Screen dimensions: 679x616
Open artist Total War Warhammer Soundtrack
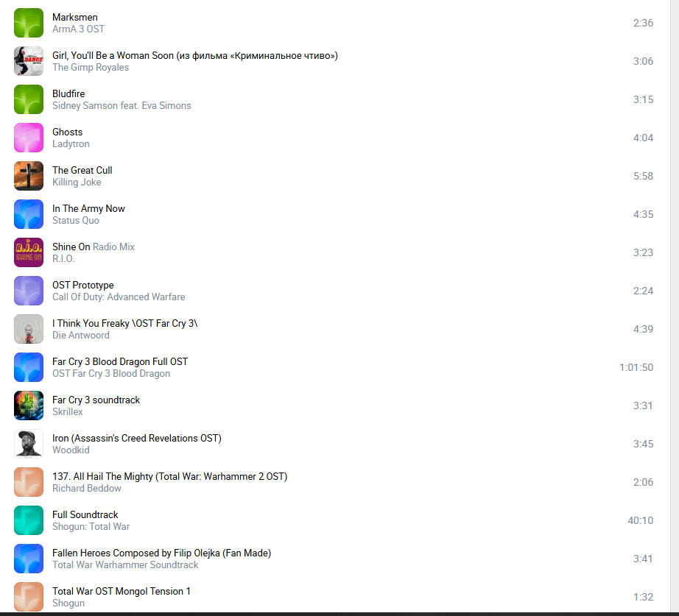tap(125, 565)
